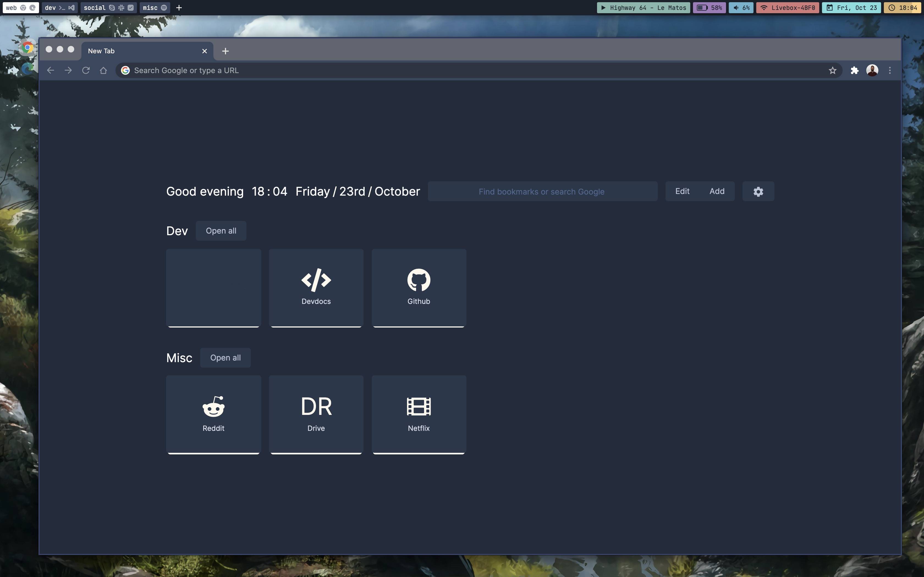This screenshot has width=924, height=577.
Task: Open all bookmarks in Misc group
Action: tap(225, 358)
